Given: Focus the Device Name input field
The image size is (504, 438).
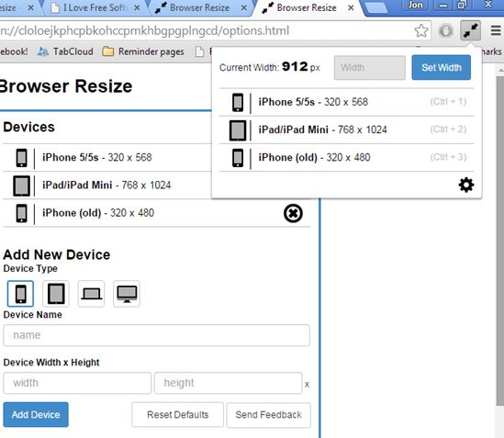Looking at the screenshot, I should point(157,335).
